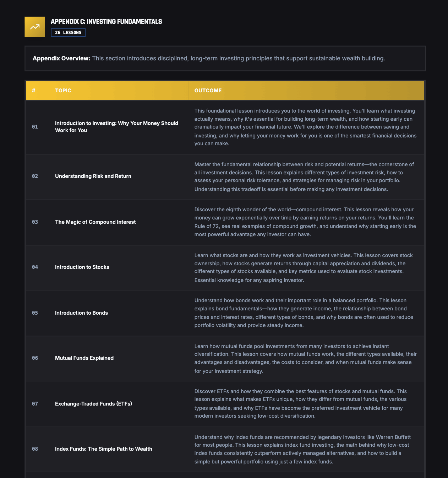Open the Mutual Funds Explained lesson

click(x=84, y=358)
